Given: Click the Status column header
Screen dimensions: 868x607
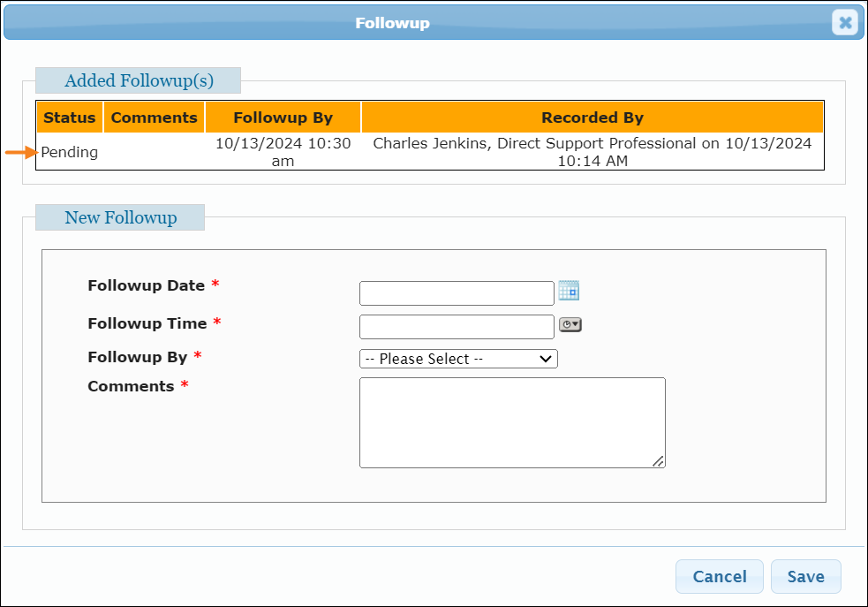Looking at the screenshot, I should 70,118.
